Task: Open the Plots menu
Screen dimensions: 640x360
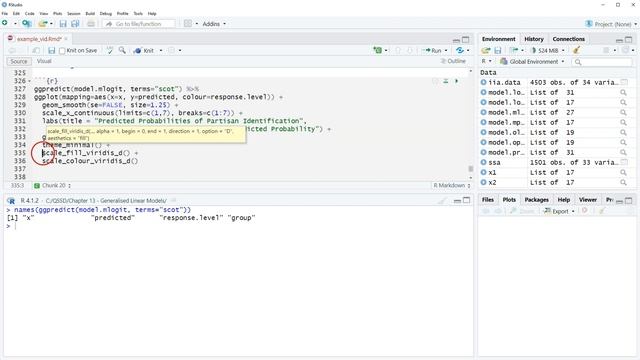Action: (58, 13)
